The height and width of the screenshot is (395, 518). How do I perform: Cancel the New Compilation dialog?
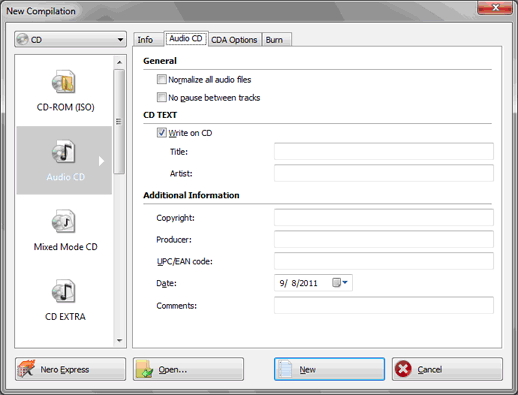447,369
